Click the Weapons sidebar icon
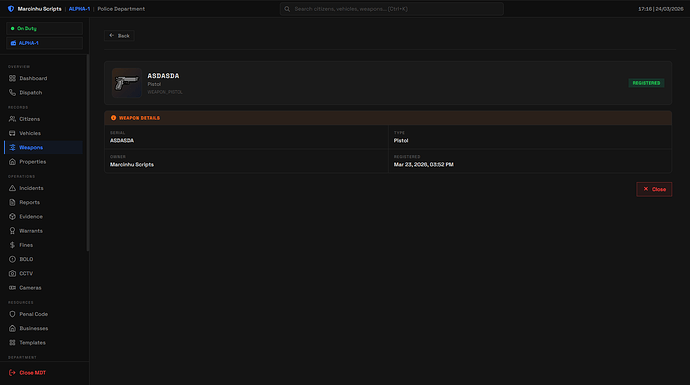 click(12, 147)
